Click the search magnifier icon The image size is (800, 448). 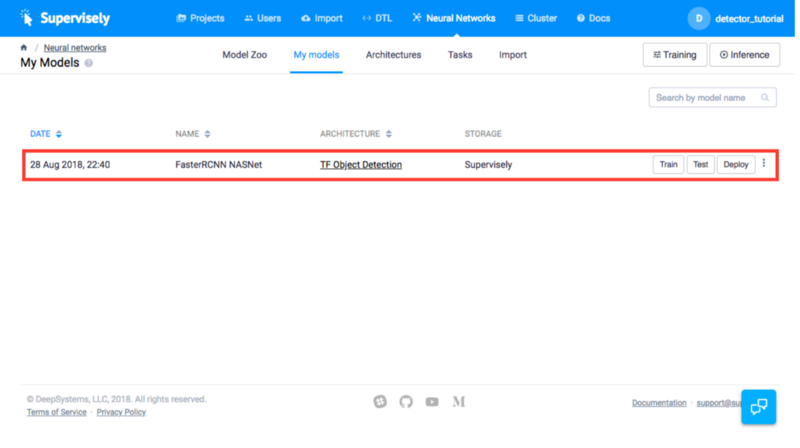click(765, 97)
